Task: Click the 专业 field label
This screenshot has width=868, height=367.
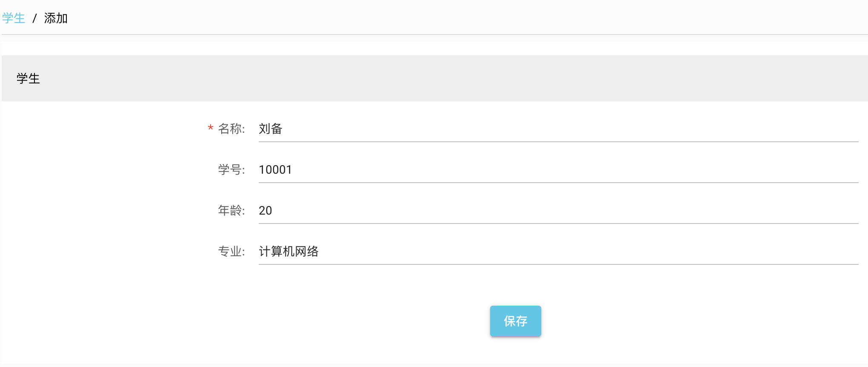Action: tap(231, 251)
